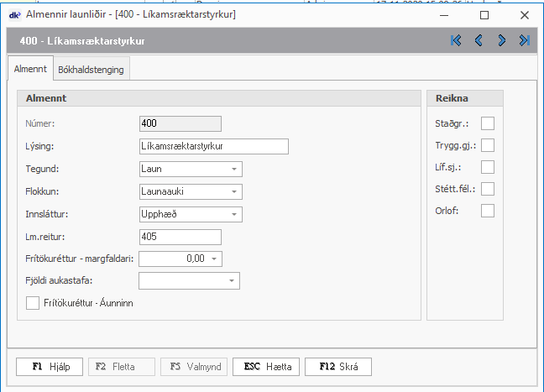The image size is (544, 392).
Task: Navigate to next record arrow
Action: [501, 40]
